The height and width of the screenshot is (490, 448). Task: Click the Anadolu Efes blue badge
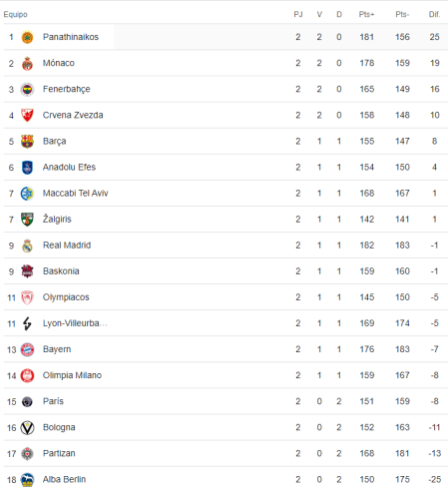pos(27,168)
